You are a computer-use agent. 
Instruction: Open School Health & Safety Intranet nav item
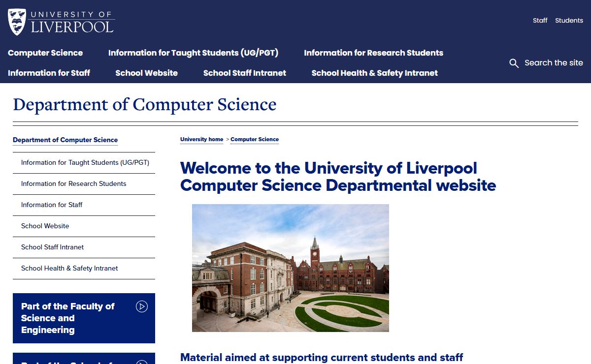(x=374, y=73)
